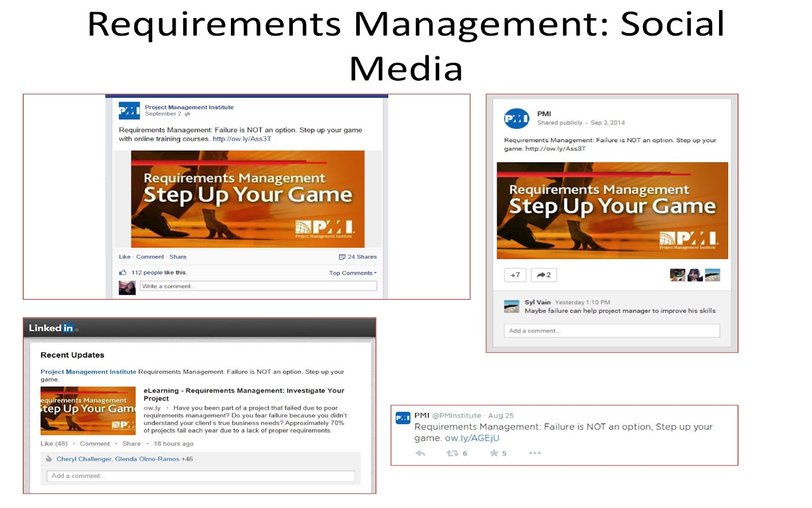Screen dimensions: 812x508
Task: Click Like (48) on the LinkedIn update
Action: tap(54, 443)
